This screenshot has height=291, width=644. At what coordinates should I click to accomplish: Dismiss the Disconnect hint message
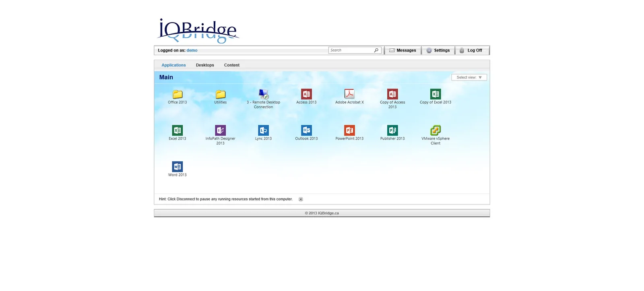click(x=301, y=199)
